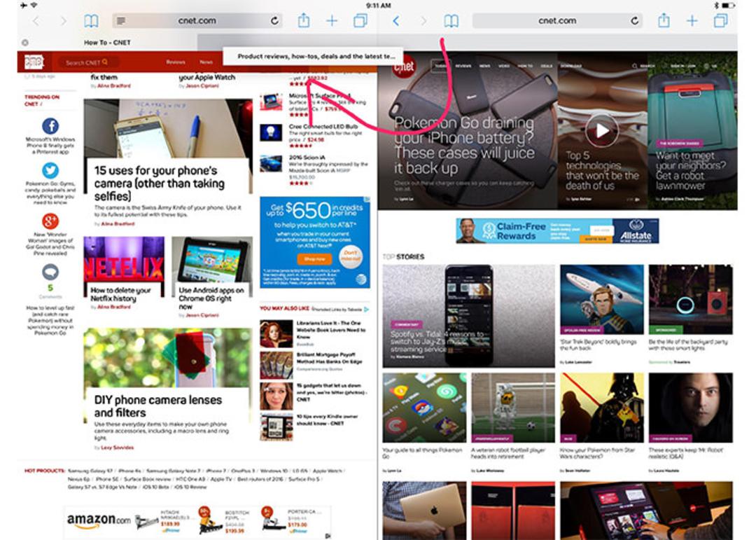Image resolution: width=756 pixels, height=540 pixels.
Task: Click CNET logo in right pane header
Action: [404, 66]
